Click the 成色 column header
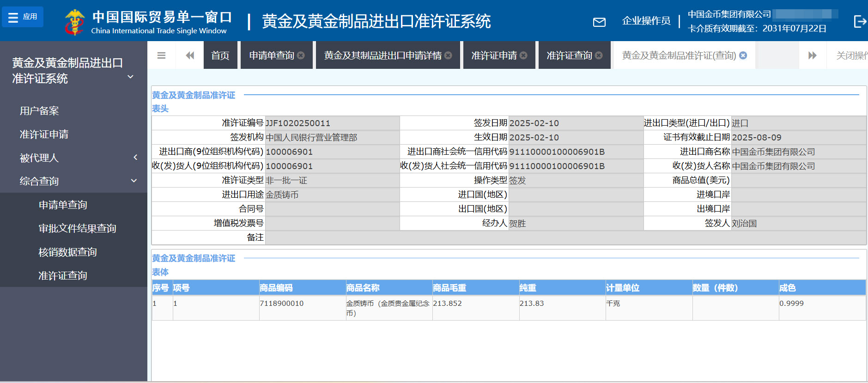The width and height of the screenshot is (868, 383). [x=822, y=288]
